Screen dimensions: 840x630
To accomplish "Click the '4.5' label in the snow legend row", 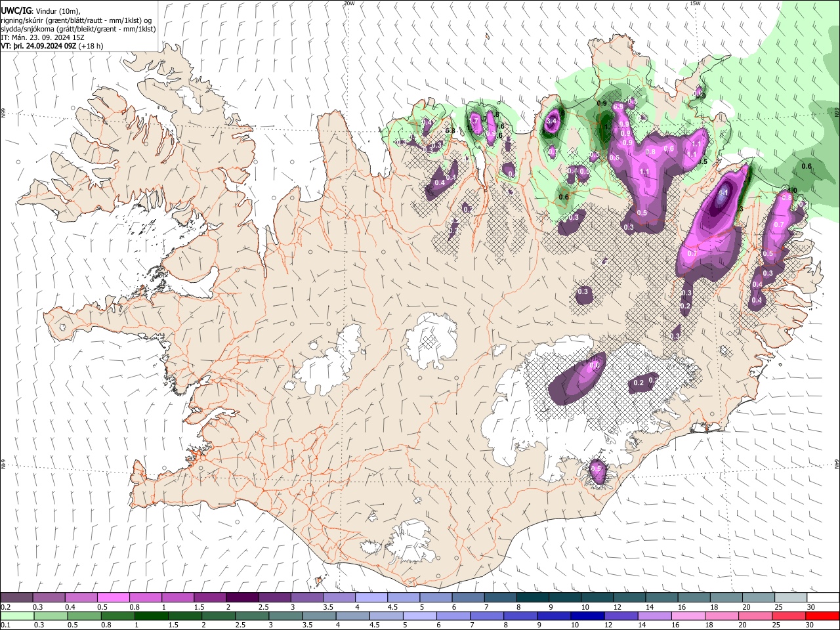I will [392, 607].
